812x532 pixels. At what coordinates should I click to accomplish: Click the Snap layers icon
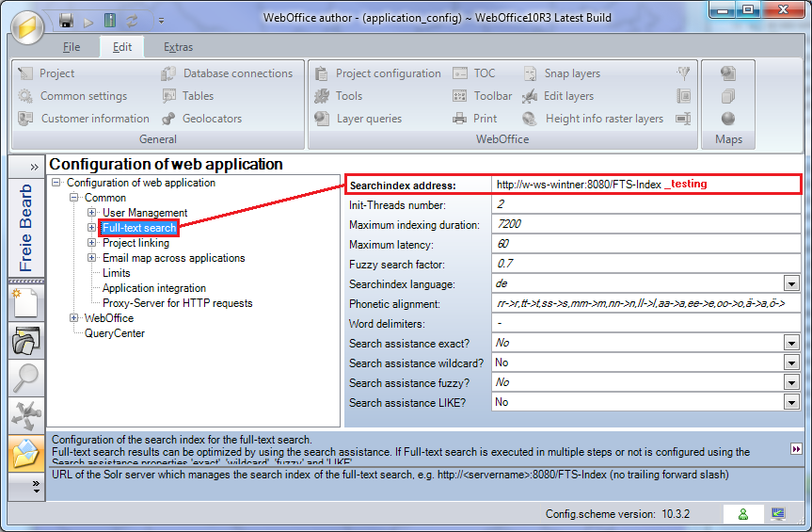[x=531, y=73]
